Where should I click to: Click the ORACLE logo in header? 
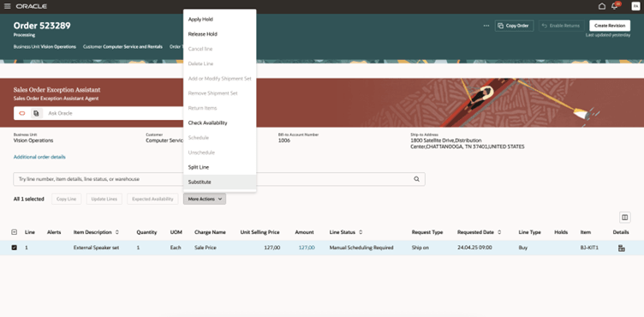click(31, 6)
